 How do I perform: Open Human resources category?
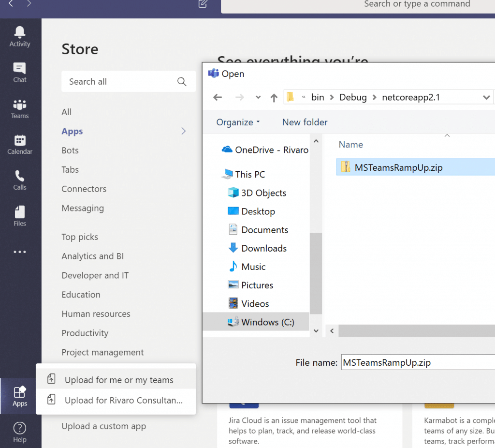coord(96,314)
